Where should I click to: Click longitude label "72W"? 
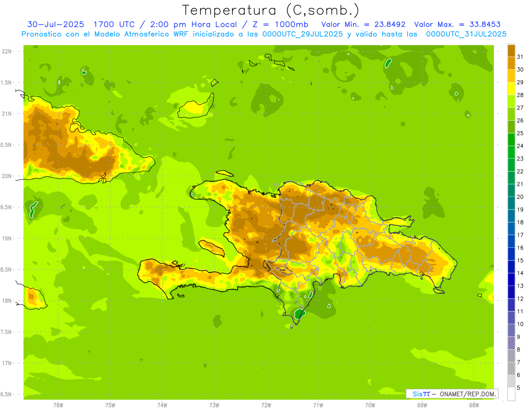pos(266,405)
